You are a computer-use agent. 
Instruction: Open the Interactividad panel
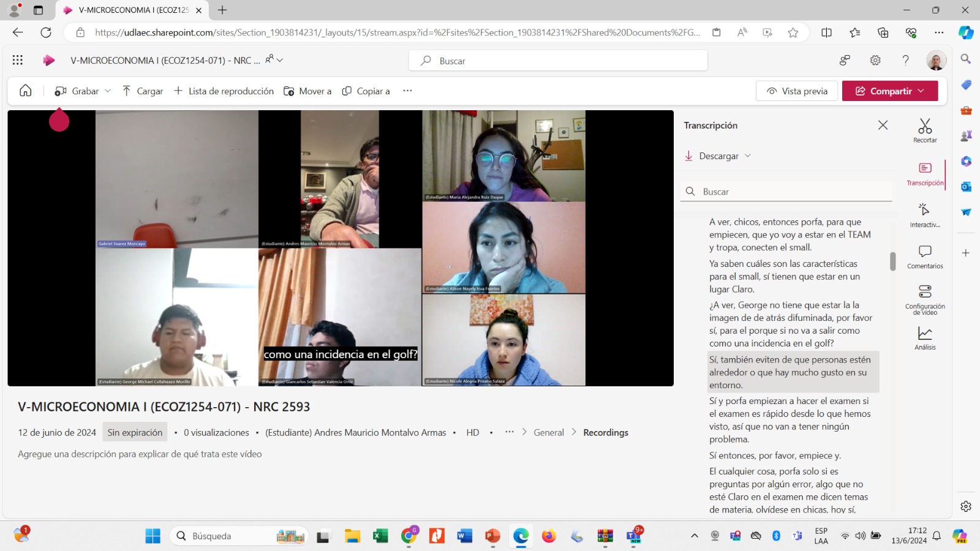coord(925,215)
